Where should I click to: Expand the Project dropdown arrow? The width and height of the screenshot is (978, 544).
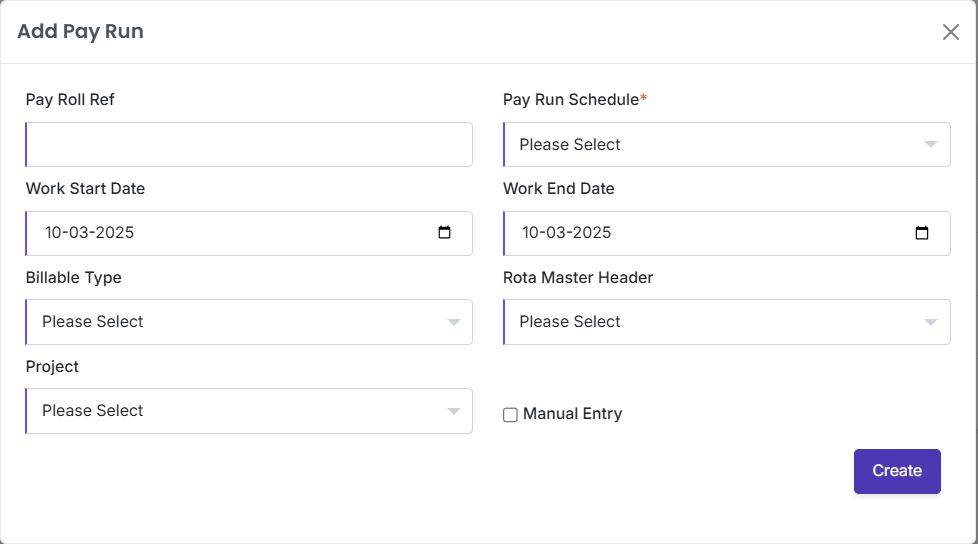tap(453, 411)
